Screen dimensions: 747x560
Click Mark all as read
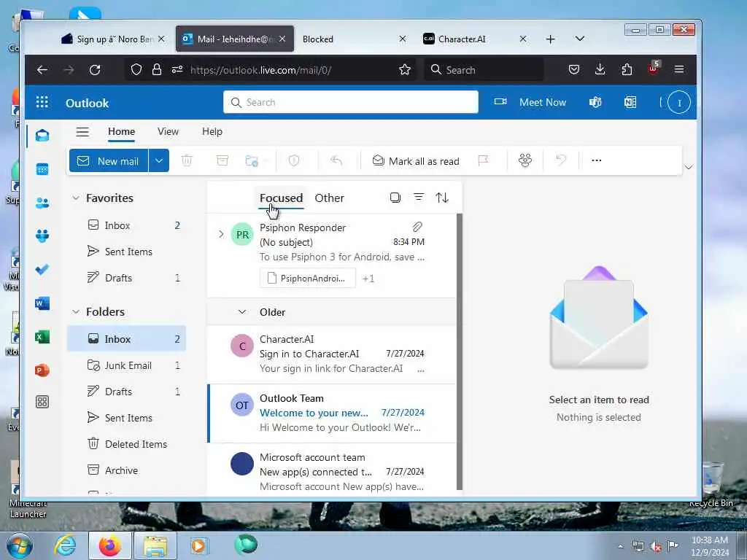(x=415, y=161)
